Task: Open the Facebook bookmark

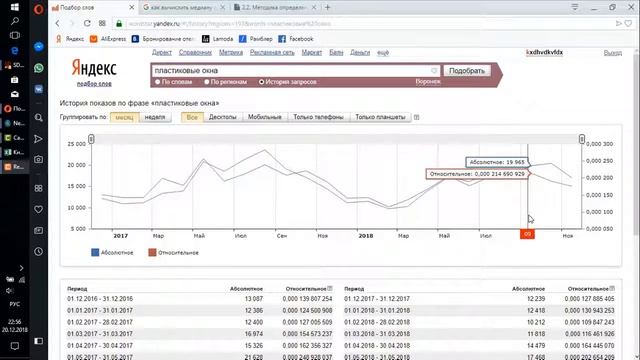Action: tap(296, 39)
